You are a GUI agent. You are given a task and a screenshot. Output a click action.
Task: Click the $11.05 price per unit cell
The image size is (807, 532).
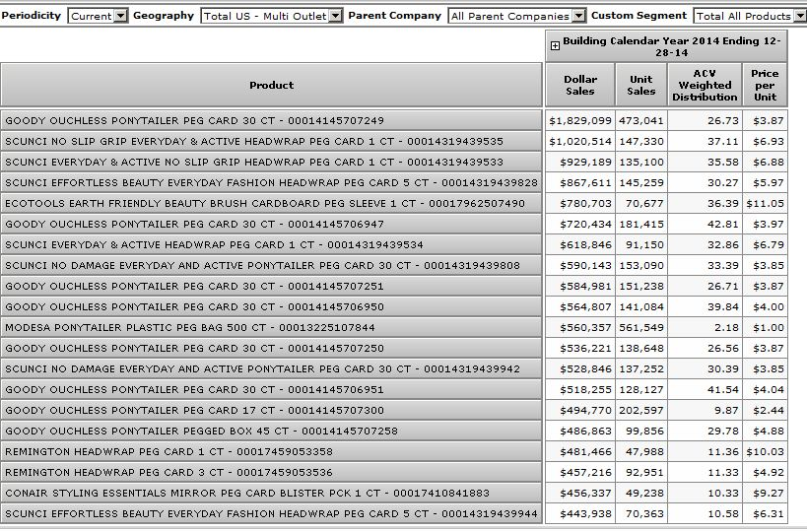coord(765,203)
